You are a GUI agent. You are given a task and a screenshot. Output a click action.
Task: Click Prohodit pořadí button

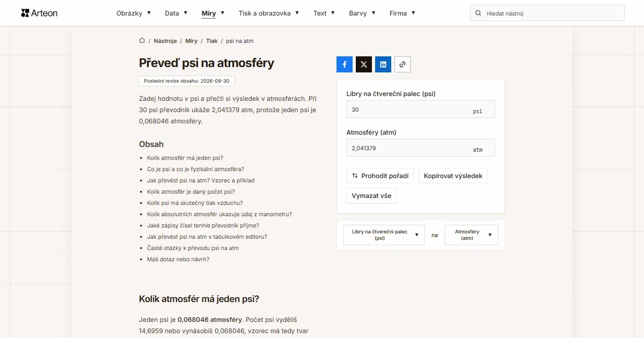click(380, 175)
